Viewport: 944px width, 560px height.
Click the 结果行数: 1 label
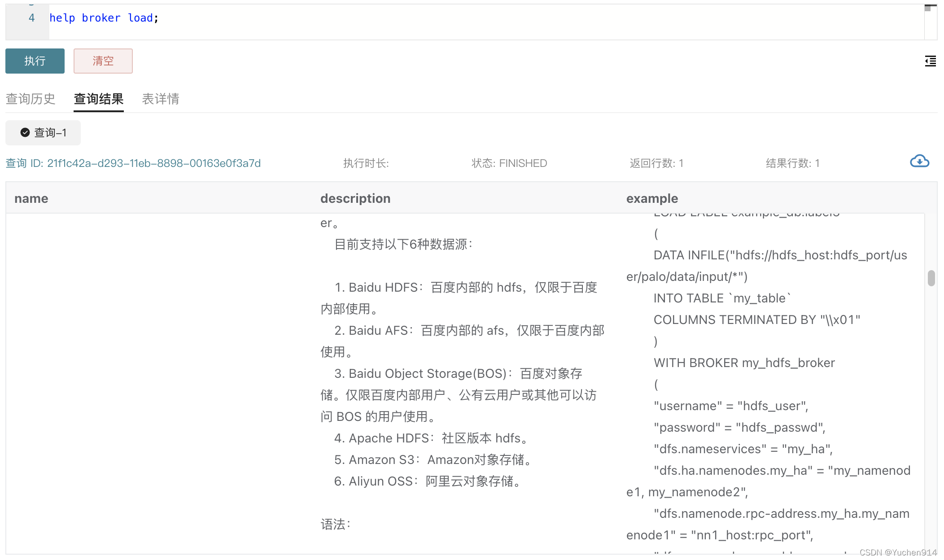[792, 163]
